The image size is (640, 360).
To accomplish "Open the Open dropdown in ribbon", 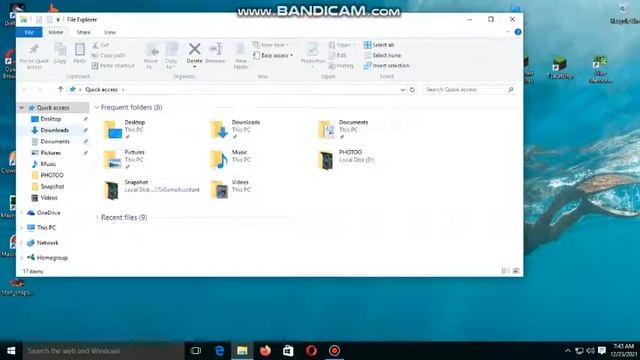I will 342,45.
